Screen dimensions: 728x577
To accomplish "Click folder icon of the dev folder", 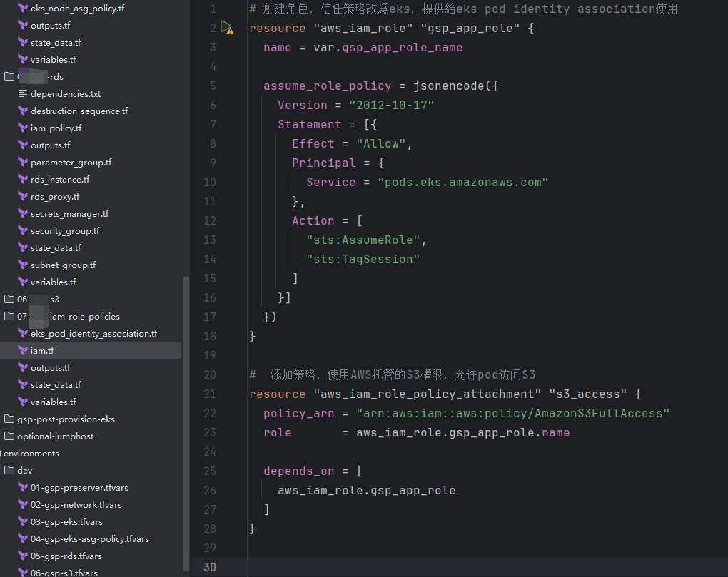I will pos(9,470).
